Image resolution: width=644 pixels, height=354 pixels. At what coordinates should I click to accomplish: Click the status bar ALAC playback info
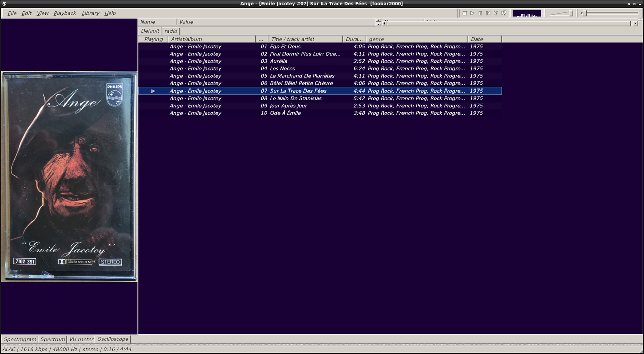67,349
